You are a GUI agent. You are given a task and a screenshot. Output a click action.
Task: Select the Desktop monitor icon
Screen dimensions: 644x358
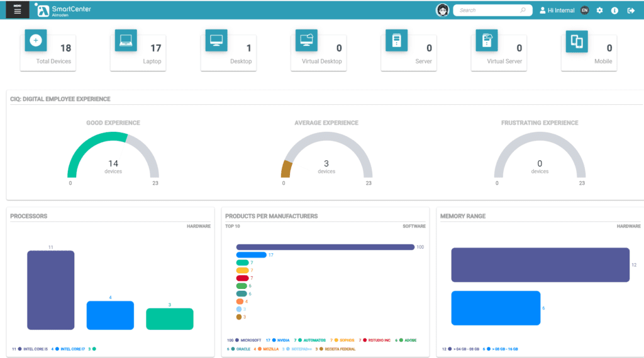(x=216, y=40)
